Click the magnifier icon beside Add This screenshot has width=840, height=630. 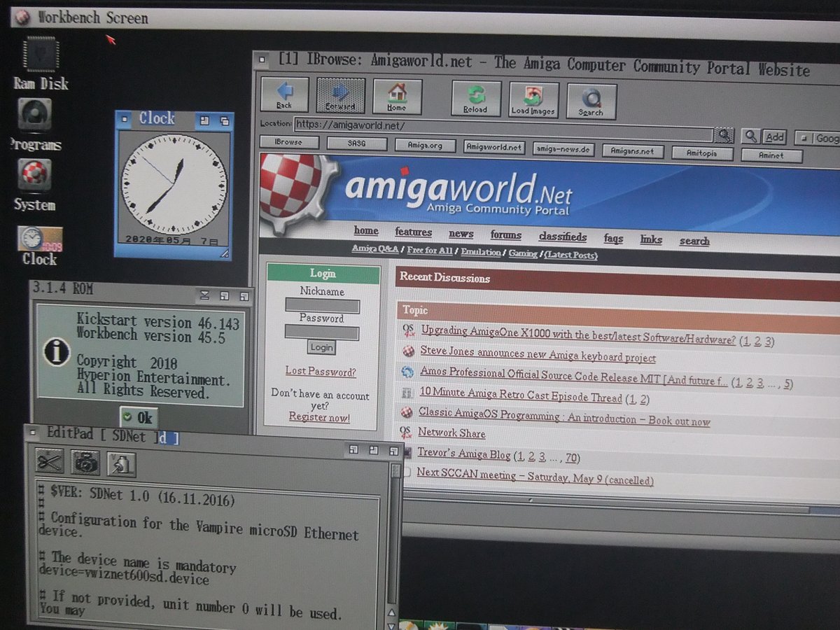[750, 136]
